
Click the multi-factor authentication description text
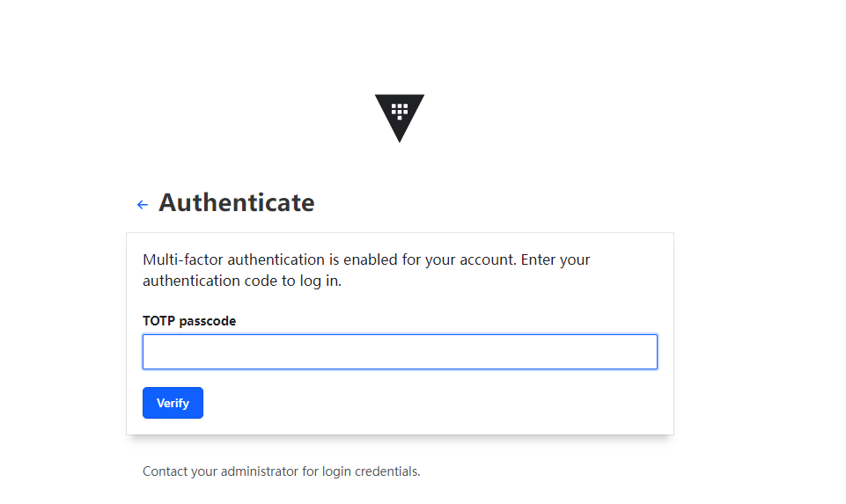tap(366, 270)
